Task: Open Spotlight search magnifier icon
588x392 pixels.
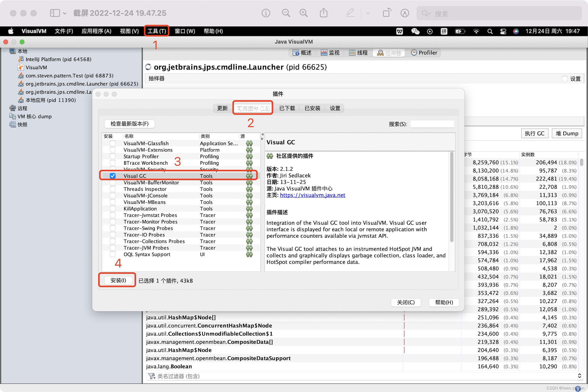Action: [x=490, y=31]
